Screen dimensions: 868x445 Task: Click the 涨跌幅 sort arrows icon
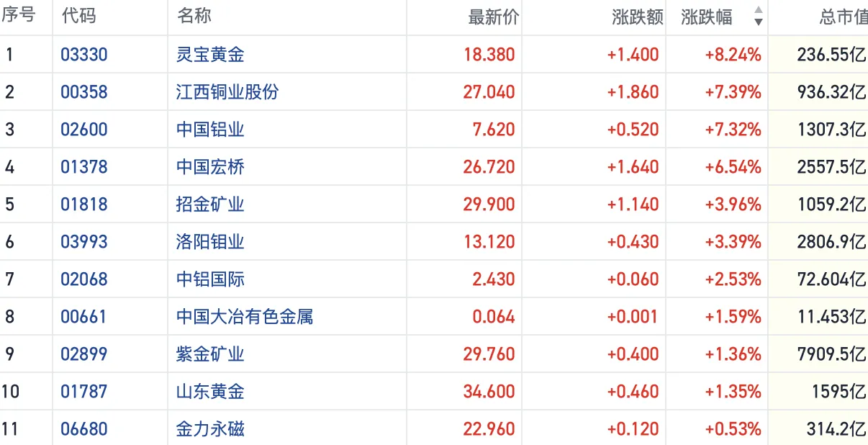tap(758, 16)
